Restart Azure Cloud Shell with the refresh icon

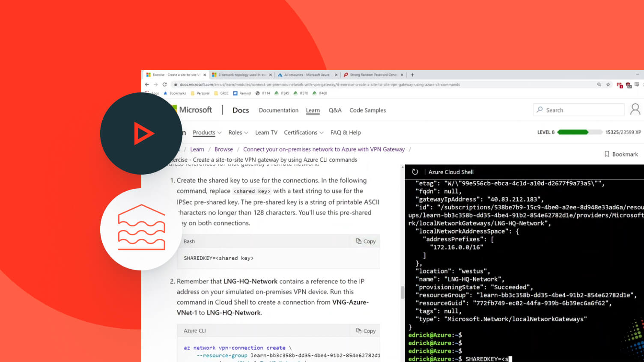pos(414,172)
